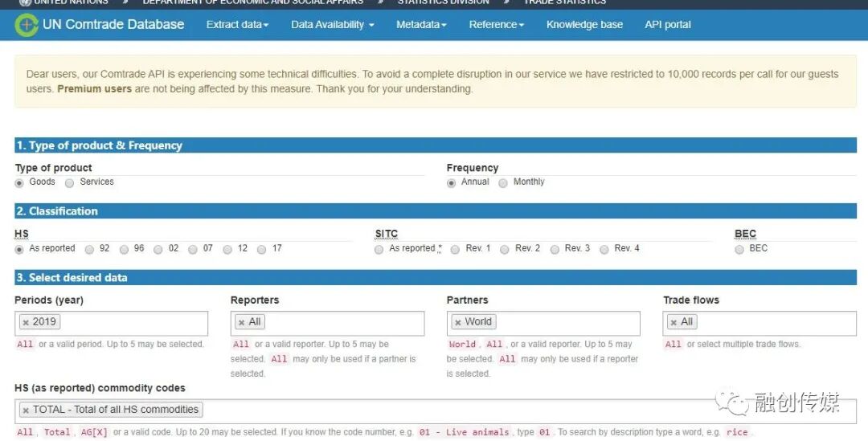
Task: Open the Extract data dropdown menu
Action: pyautogui.click(x=237, y=25)
